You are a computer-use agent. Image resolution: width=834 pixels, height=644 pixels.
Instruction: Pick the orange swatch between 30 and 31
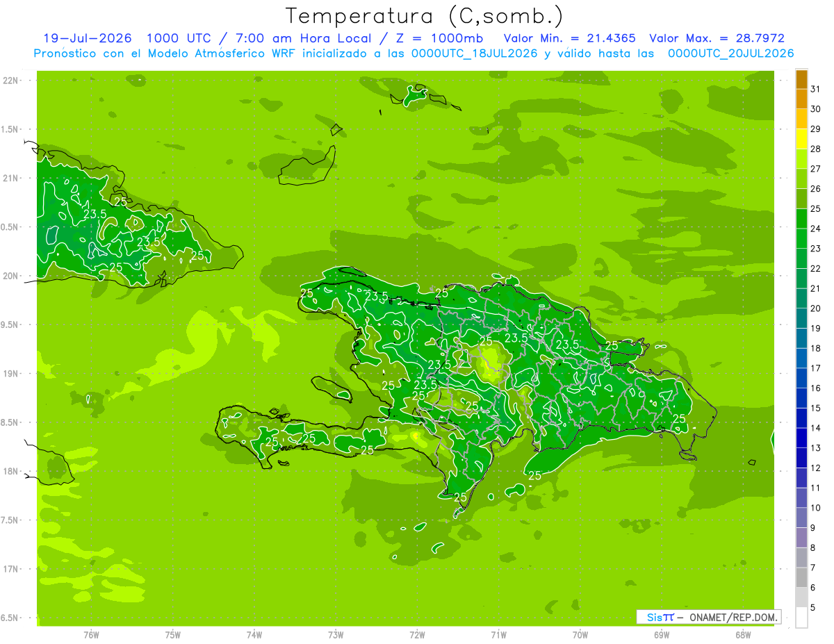click(x=801, y=99)
